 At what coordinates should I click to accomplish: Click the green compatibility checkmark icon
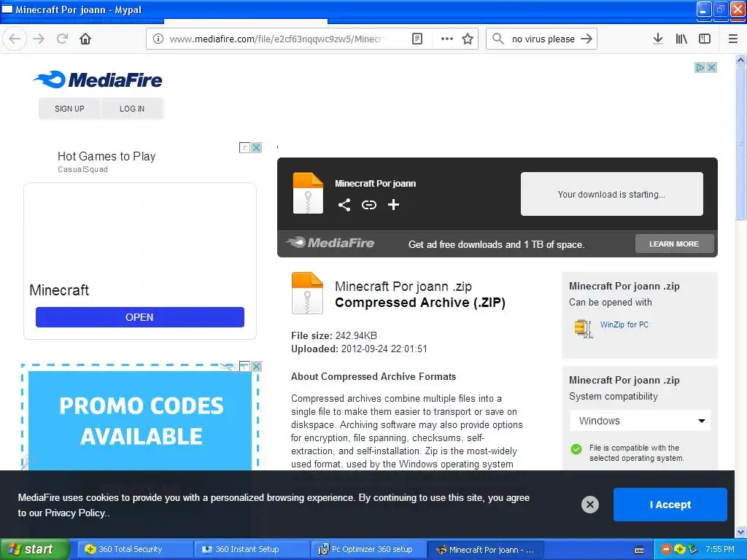point(576,449)
